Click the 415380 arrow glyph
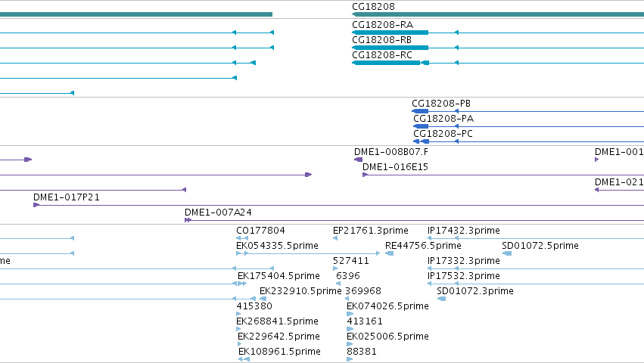644x363 pixels. [238, 314]
